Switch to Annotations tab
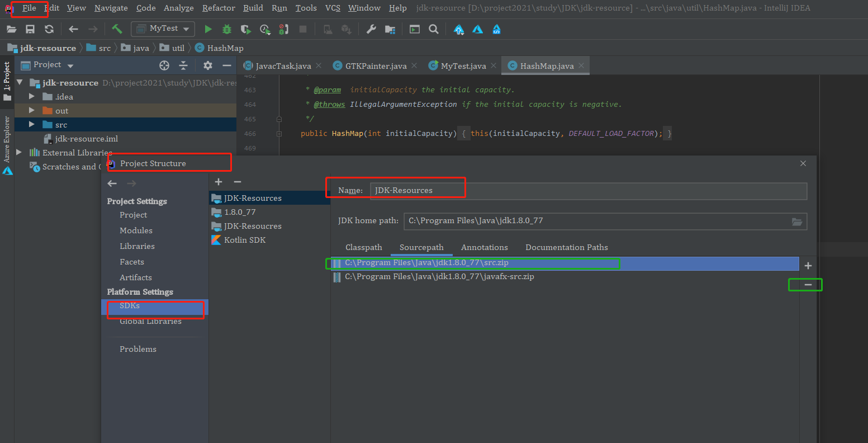868x443 pixels. pyautogui.click(x=485, y=247)
